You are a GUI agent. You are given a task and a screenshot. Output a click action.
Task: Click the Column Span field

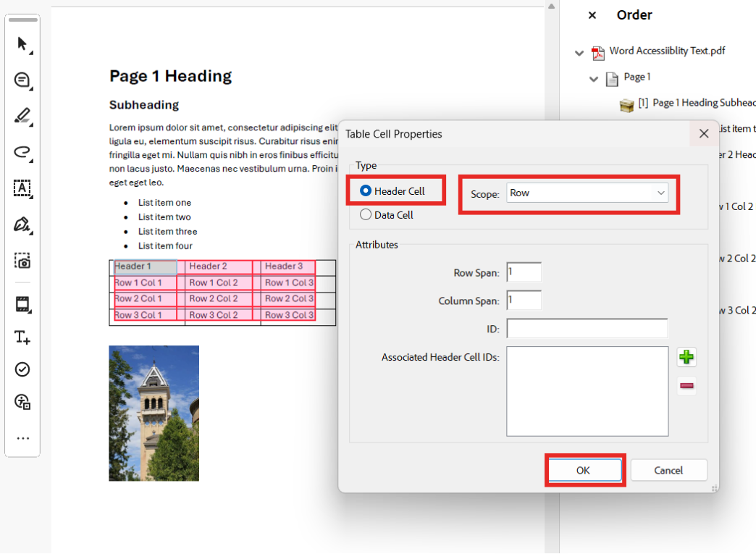coord(524,300)
